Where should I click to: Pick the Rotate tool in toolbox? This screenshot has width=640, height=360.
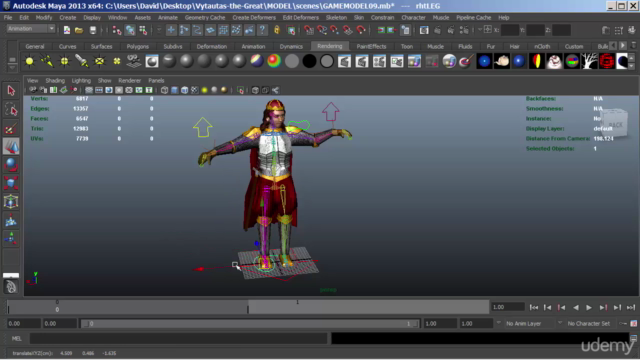(11, 164)
